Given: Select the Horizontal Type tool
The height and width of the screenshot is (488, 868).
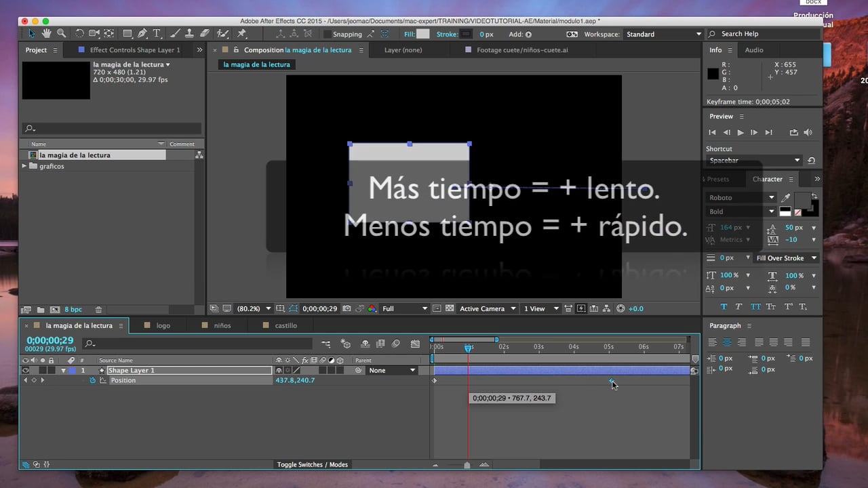Looking at the screenshot, I should (x=157, y=34).
